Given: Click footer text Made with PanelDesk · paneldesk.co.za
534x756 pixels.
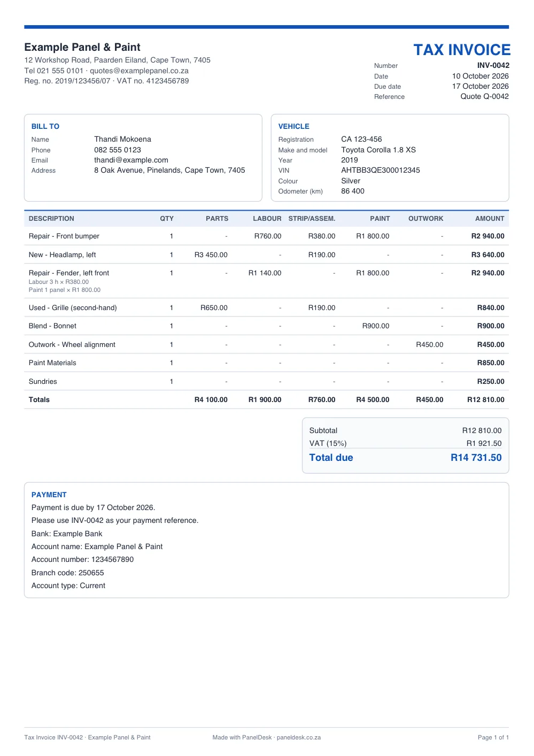Looking at the screenshot, I should [267, 737].
